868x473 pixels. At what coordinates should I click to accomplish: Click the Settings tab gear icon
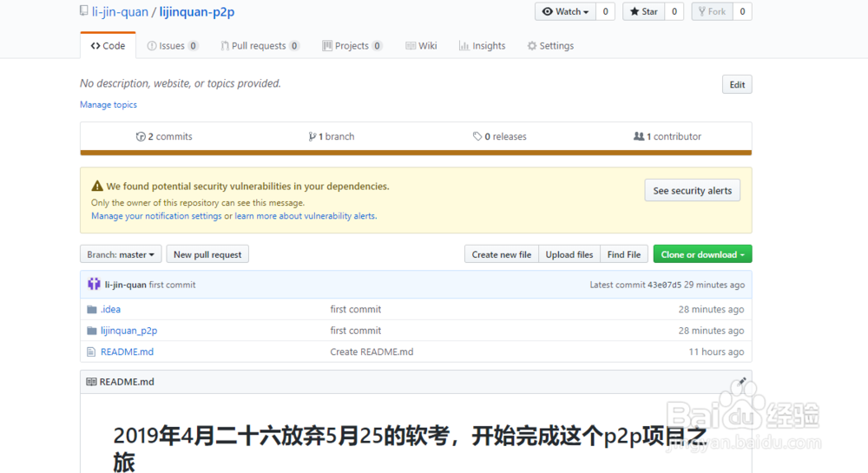point(532,46)
